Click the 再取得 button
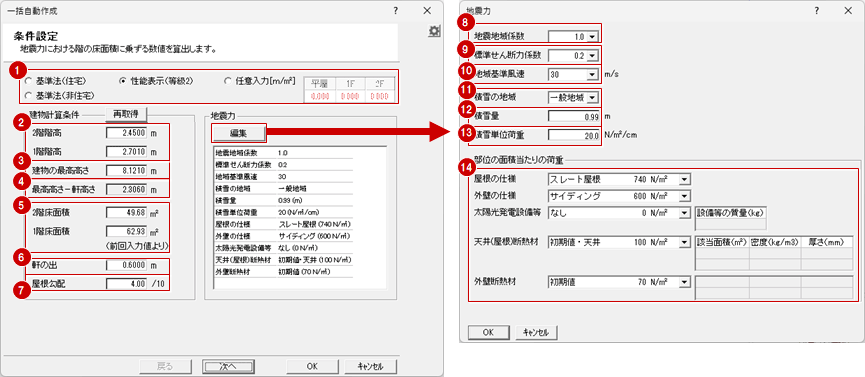This screenshot has width=865, height=377. pyautogui.click(x=127, y=114)
